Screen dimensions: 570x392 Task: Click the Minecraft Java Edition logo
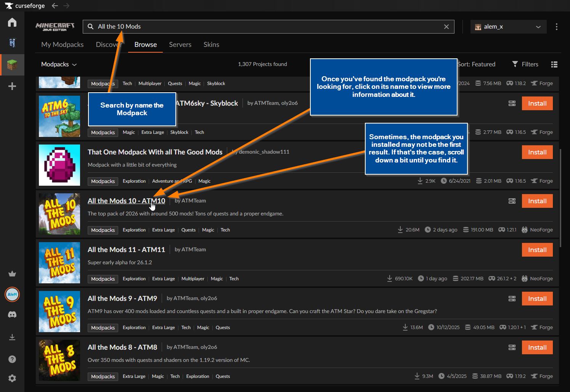[55, 27]
